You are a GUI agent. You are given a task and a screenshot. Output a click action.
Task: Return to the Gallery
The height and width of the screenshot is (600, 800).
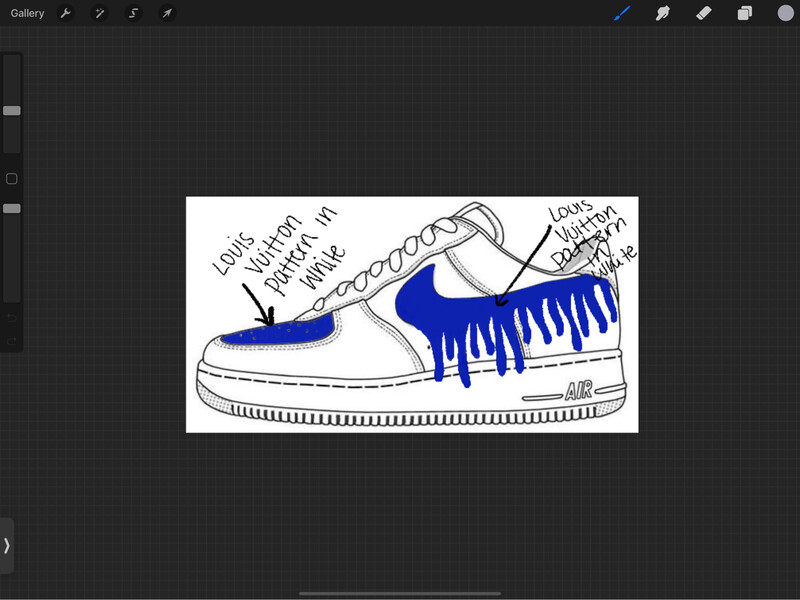click(x=27, y=13)
